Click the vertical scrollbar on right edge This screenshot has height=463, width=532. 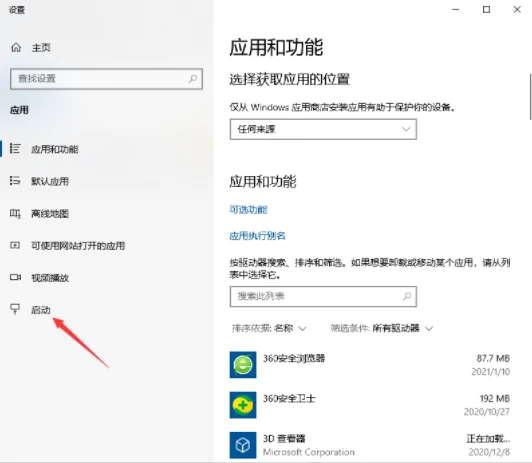click(530, 96)
